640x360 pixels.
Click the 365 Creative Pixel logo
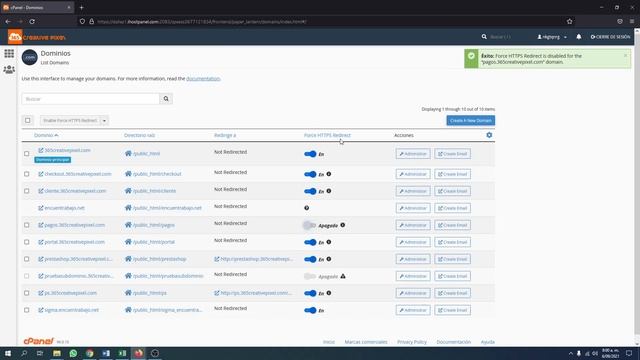tap(37, 37)
